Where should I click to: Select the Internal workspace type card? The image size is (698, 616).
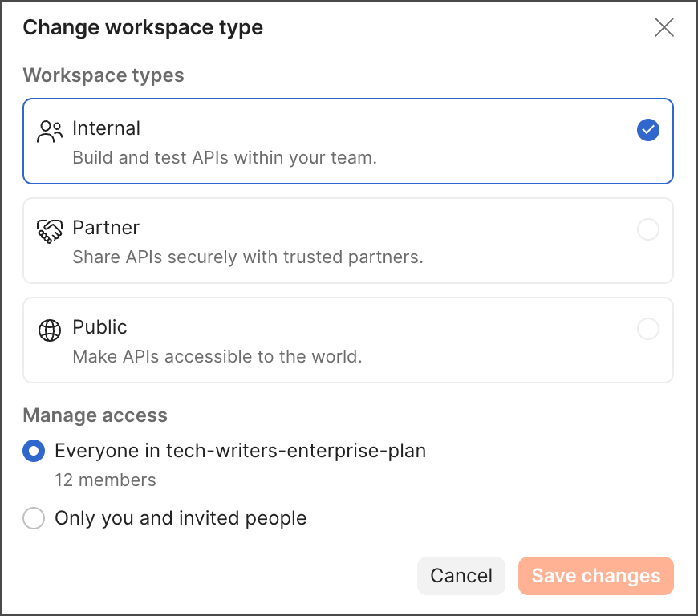tap(348, 141)
